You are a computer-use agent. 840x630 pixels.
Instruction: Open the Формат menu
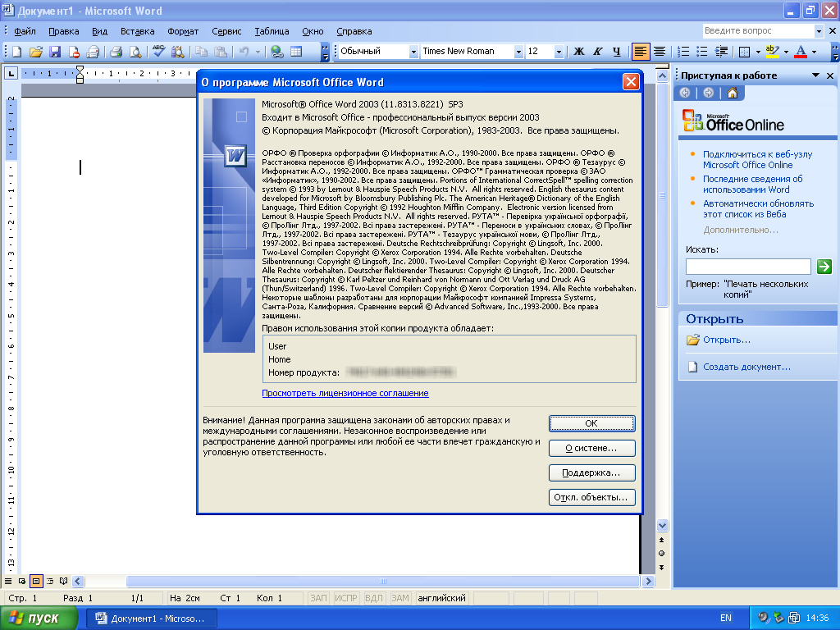(183, 31)
